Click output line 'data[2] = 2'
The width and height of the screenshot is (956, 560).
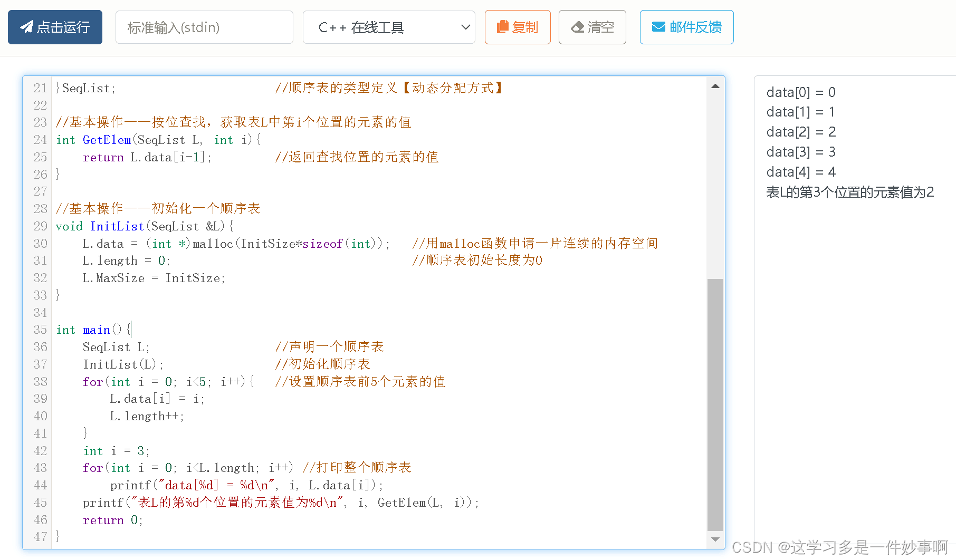800,132
